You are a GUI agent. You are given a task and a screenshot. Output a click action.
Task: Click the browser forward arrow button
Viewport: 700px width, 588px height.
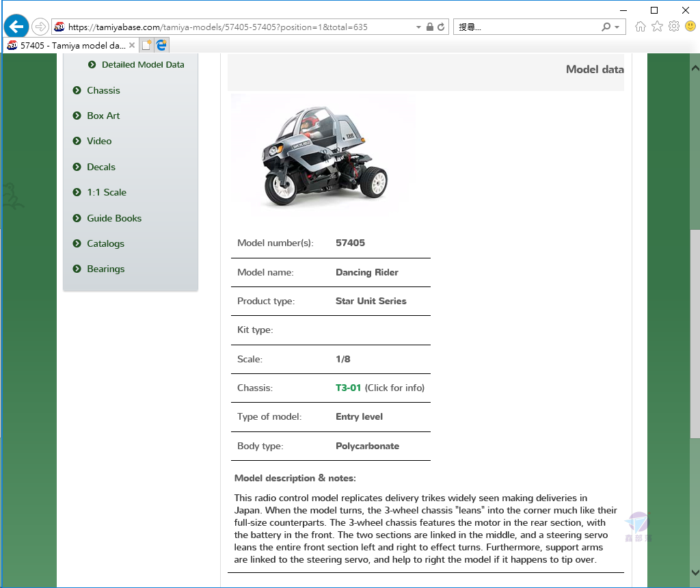40,27
